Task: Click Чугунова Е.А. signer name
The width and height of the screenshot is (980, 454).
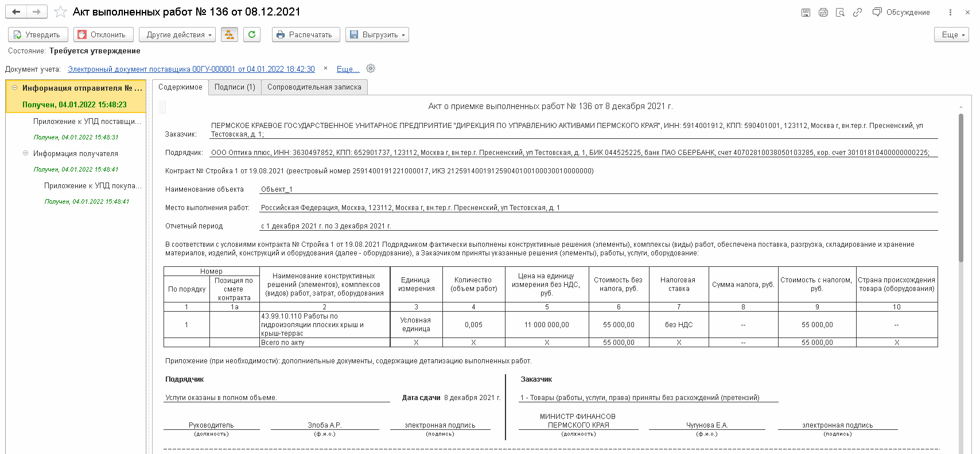Action: coord(707,425)
